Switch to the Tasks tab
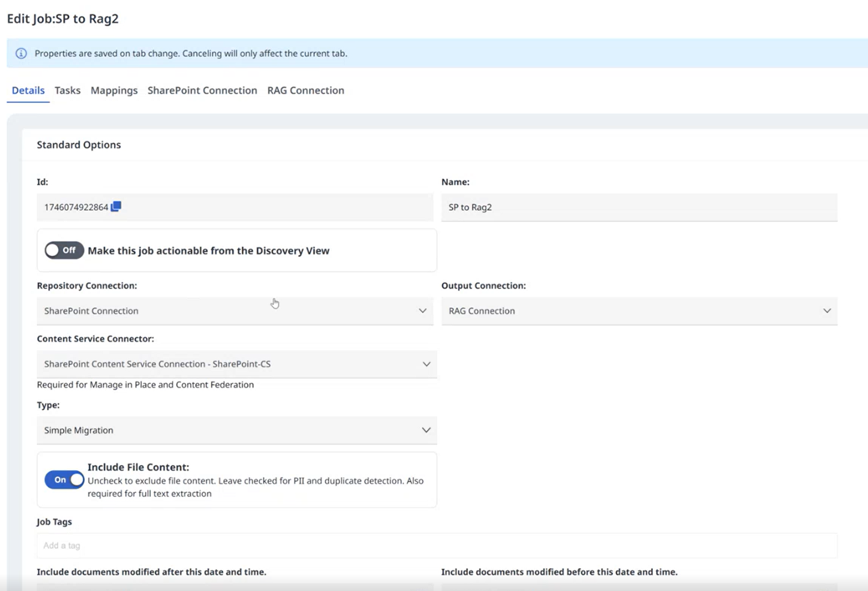This screenshot has height=591, width=868. (67, 90)
